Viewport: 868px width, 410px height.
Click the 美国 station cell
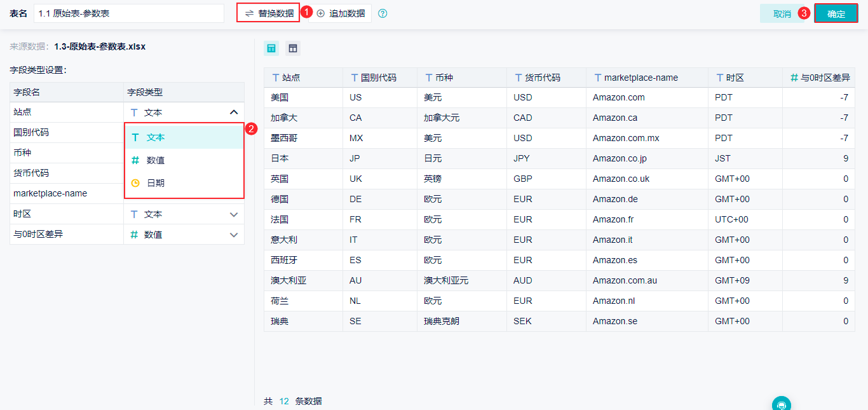click(x=303, y=97)
